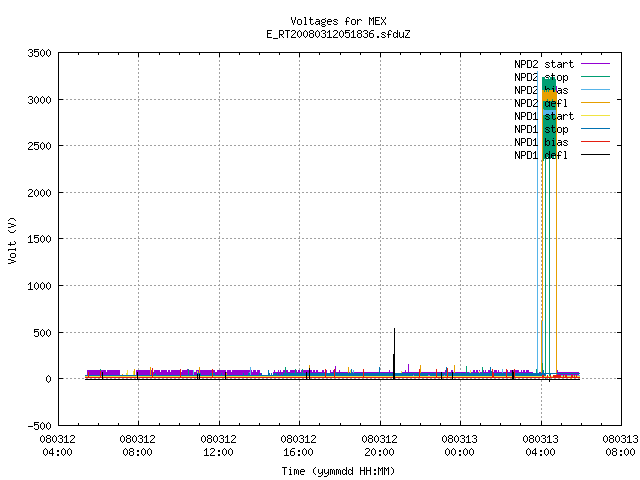This screenshot has width=640, height=480.
Task: Click the 1500 y-axis tick label
Action: coord(40,239)
